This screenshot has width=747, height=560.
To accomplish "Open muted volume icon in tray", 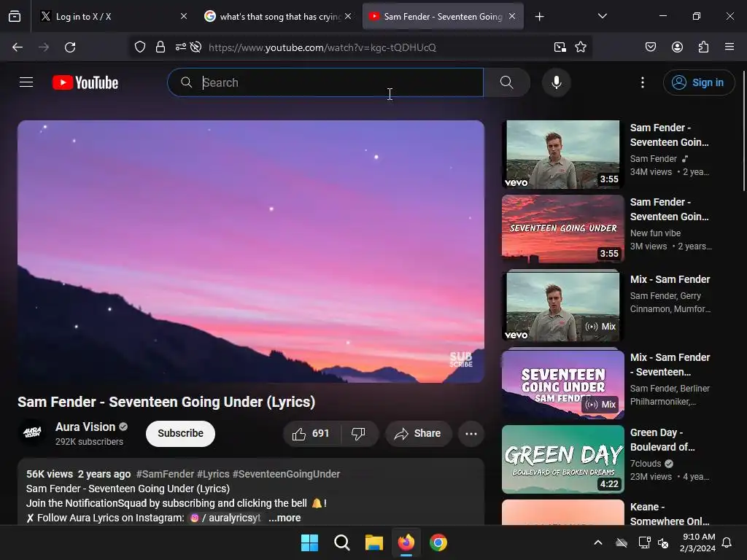I will coord(662,542).
